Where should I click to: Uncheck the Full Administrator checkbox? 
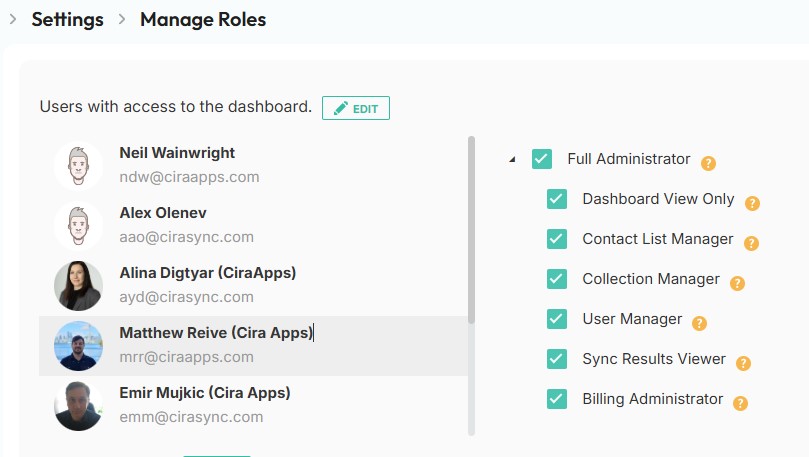pyautogui.click(x=542, y=159)
